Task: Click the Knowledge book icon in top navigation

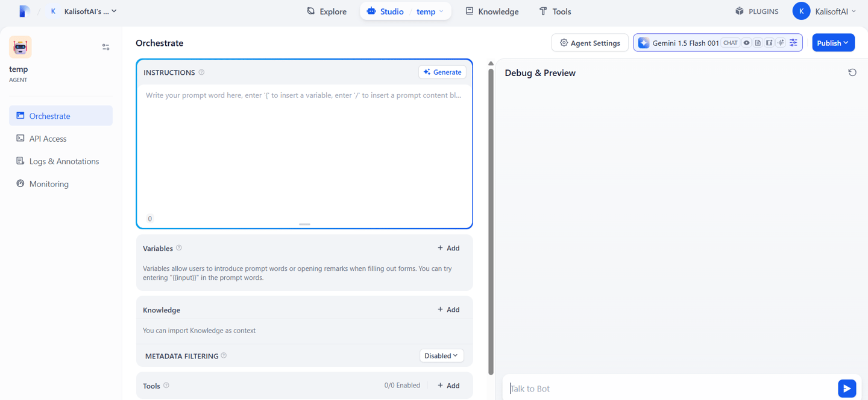Action: (470, 11)
